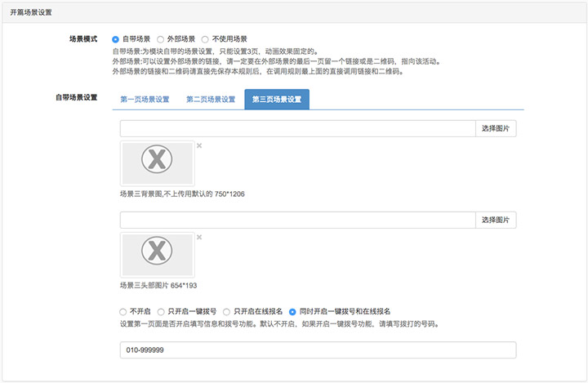
Task: Select 同时开启一键拨号和在线报名 radio option
Action: tap(292, 312)
